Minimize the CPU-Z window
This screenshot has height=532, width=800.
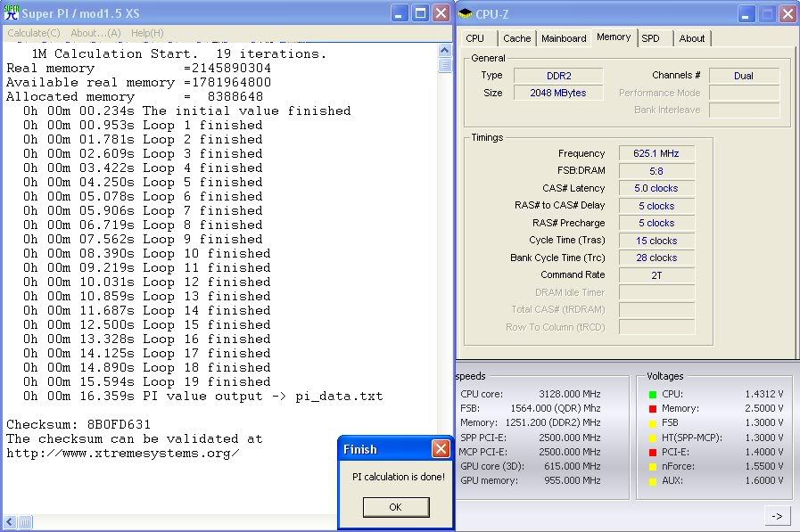pyautogui.click(x=746, y=13)
